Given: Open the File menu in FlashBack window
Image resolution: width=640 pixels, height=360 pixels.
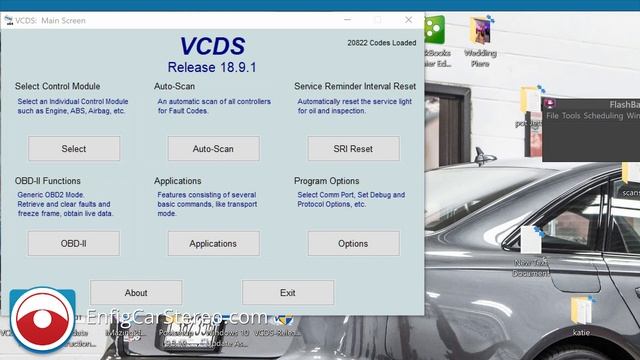Looking at the screenshot, I should tap(552, 116).
